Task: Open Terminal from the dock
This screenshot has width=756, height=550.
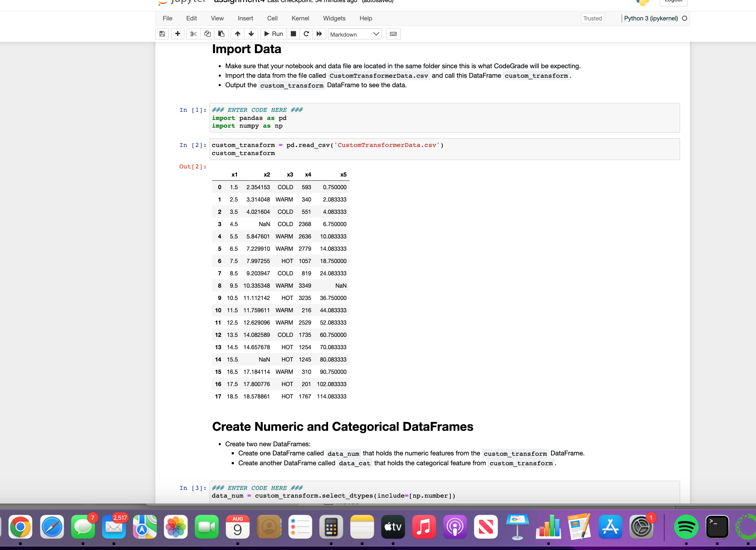Action: 717,527
